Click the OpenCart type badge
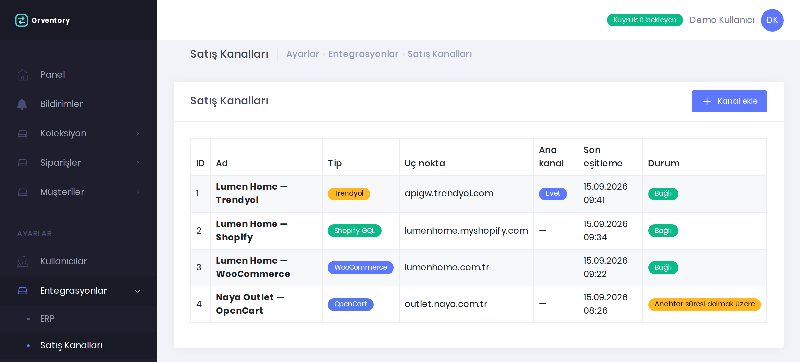This screenshot has height=362, width=800. pyautogui.click(x=351, y=304)
